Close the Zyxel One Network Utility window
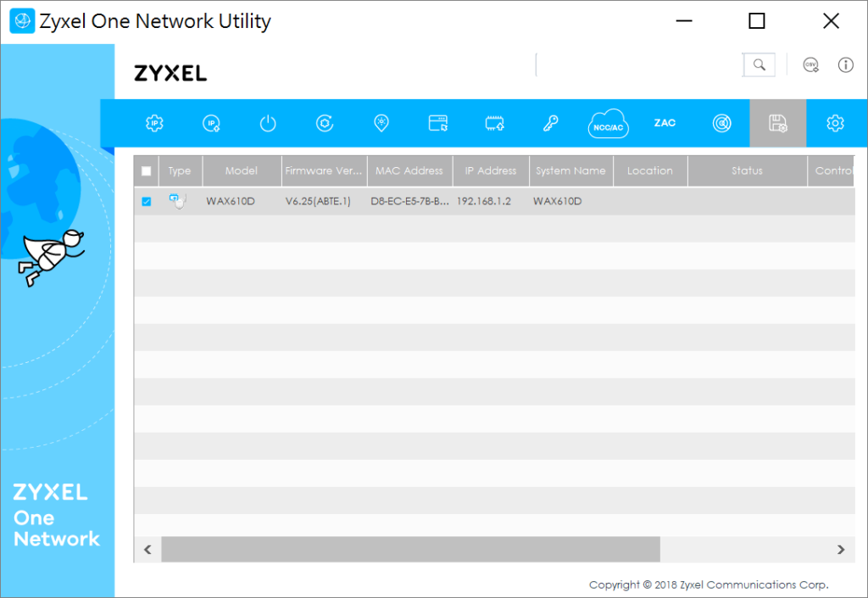 (831, 21)
